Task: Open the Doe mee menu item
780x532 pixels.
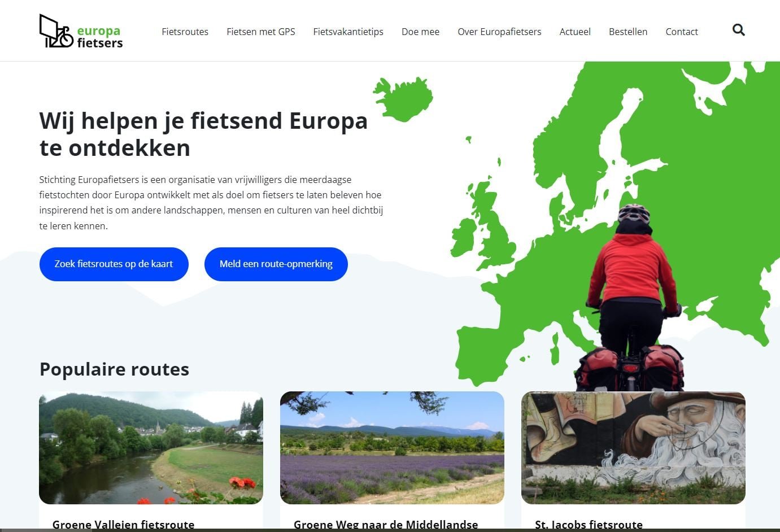Action: coord(420,32)
